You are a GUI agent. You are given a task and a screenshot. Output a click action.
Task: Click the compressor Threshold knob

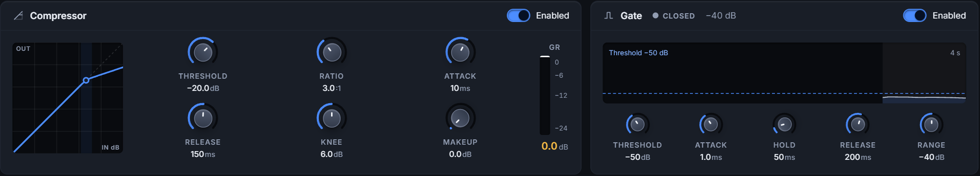pos(203,52)
